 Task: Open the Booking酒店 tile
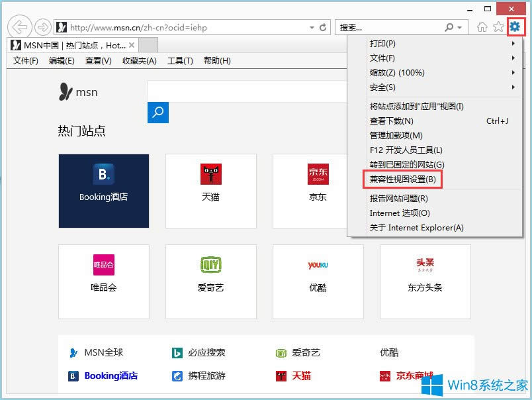coord(103,190)
